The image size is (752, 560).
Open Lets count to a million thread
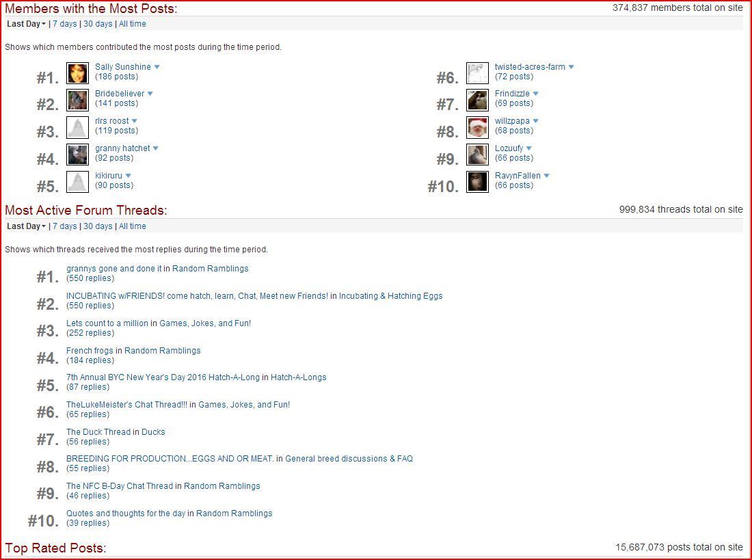coord(107,323)
